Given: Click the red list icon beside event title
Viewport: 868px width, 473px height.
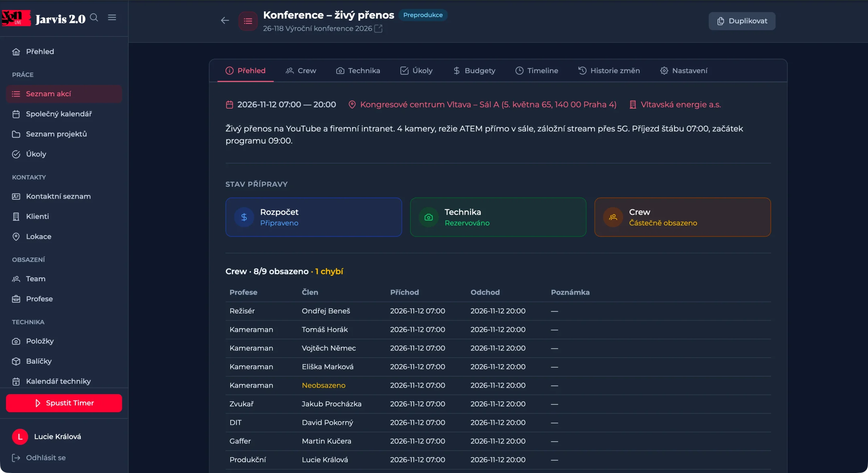Looking at the screenshot, I should point(248,21).
